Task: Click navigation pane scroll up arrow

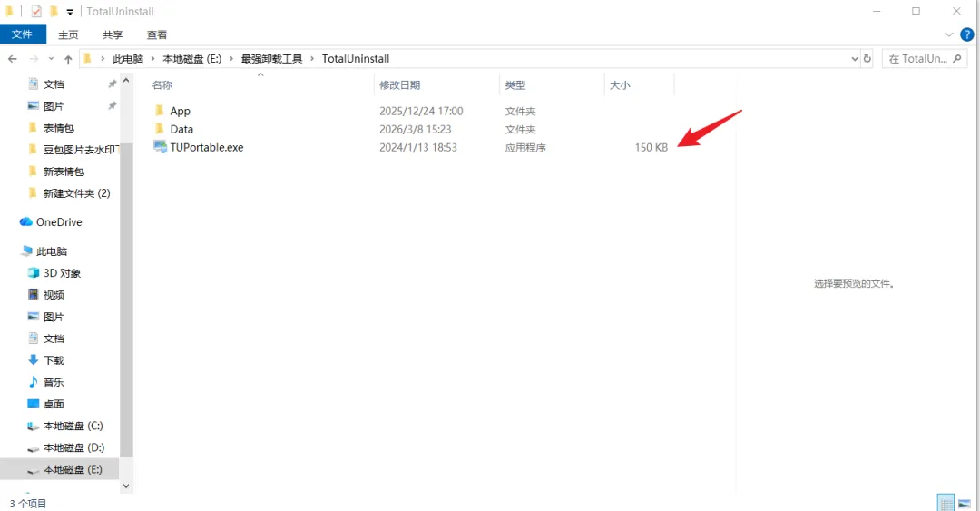Action: tap(126, 80)
